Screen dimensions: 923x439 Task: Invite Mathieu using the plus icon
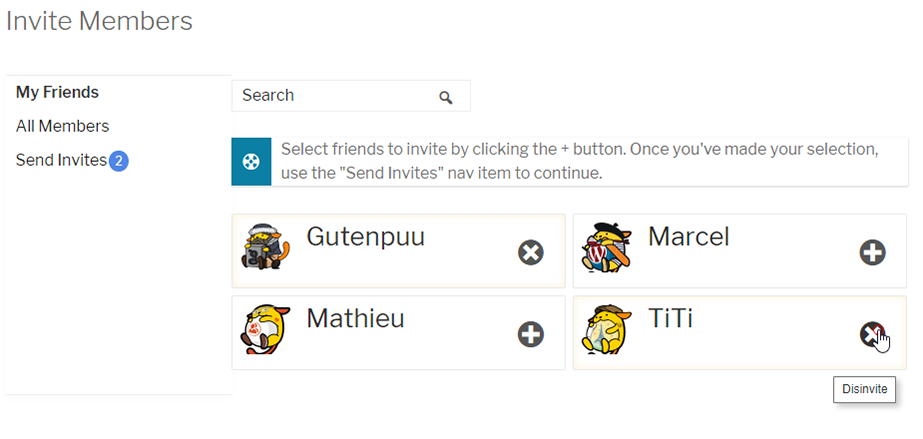coord(531,334)
